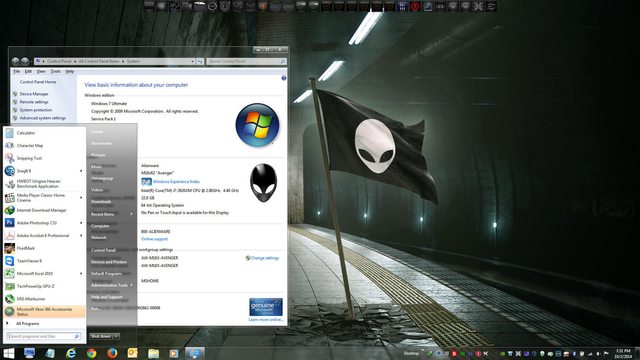Viewport: 640px width, 360px height.
Task: Open the Shut down options arrow
Action: point(116,336)
